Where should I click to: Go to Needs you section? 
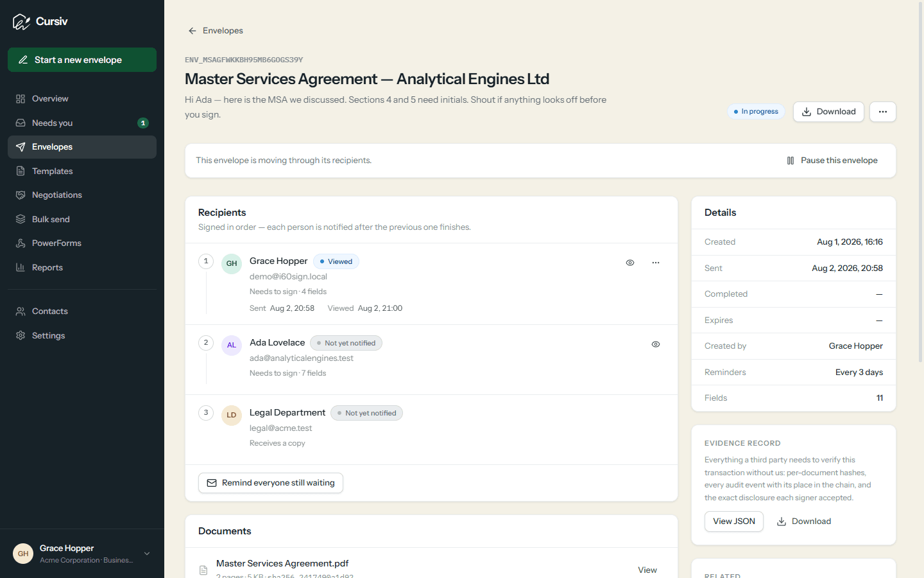[x=82, y=123]
